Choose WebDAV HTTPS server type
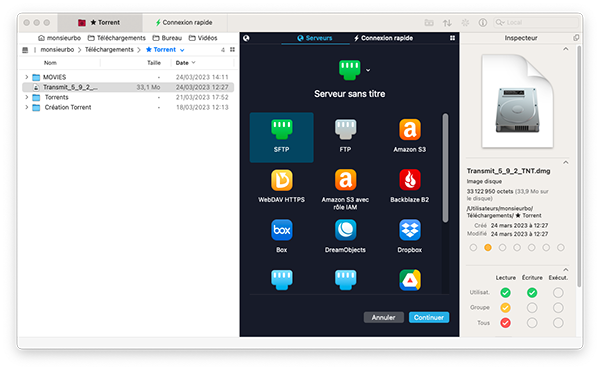 282,187
